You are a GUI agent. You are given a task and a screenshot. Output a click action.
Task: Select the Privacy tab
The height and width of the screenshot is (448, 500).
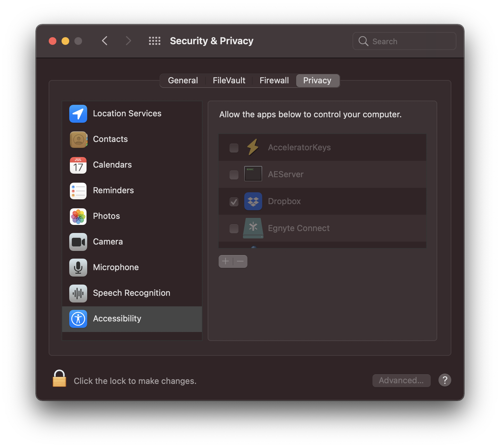[317, 80]
